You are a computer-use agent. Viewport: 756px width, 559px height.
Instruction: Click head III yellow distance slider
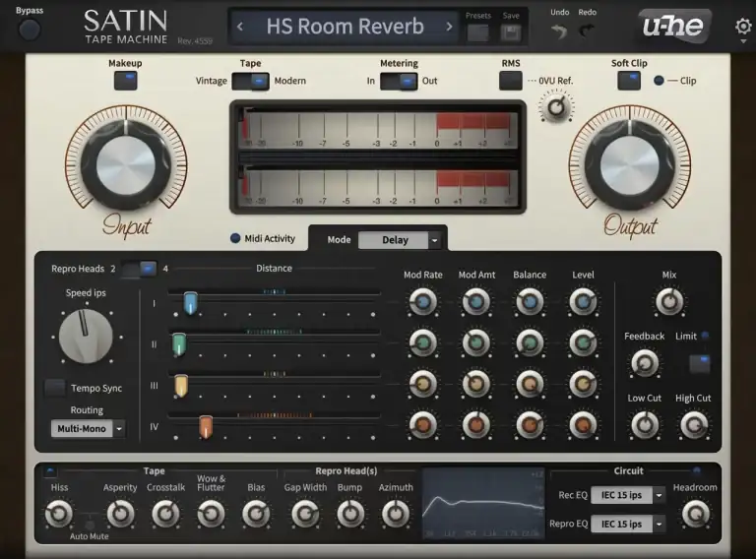[181, 386]
